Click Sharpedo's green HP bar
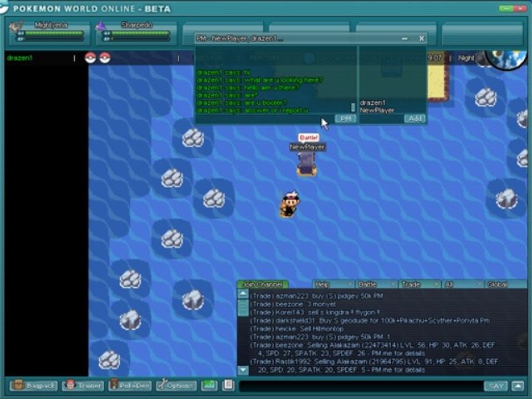Image resolution: width=532 pixels, height=399 pixels. [141, 33]
